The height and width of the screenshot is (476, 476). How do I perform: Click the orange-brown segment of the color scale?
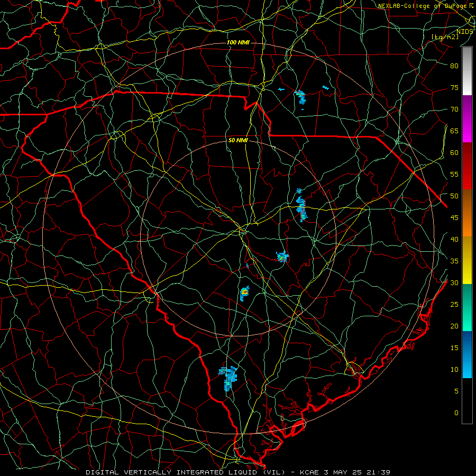(x=467, y=213)
